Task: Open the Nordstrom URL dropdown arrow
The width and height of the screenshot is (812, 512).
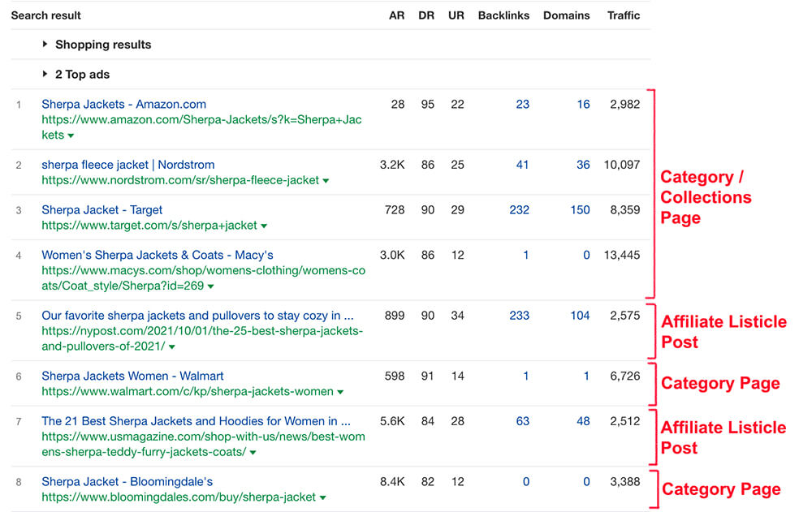Action: (326, 181)
